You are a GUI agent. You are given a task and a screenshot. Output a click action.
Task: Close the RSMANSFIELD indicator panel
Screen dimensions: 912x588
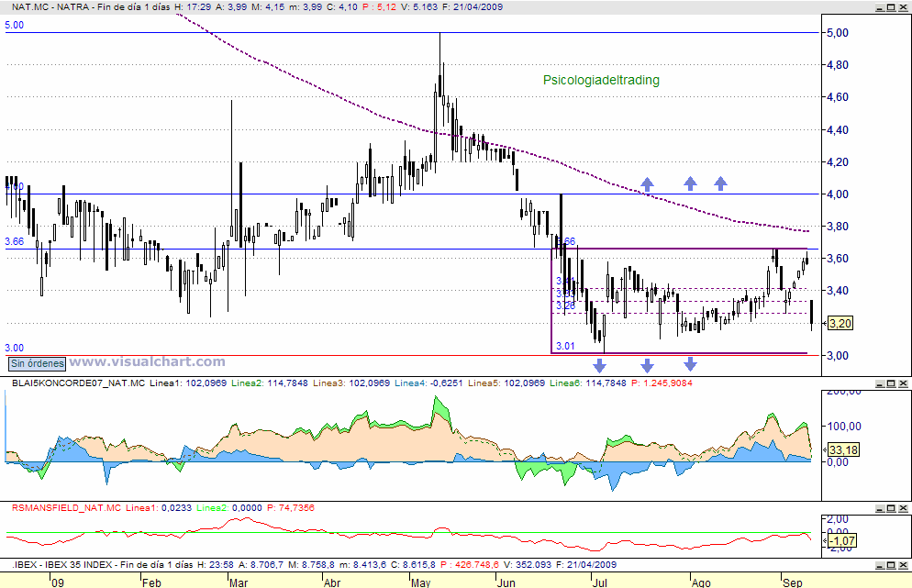tap(903, 508)
